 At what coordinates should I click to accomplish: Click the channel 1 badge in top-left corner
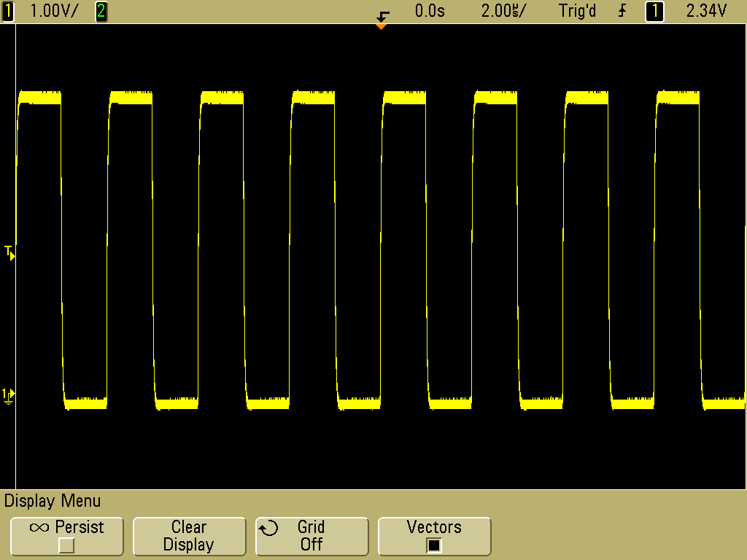(x=8, y=11)
